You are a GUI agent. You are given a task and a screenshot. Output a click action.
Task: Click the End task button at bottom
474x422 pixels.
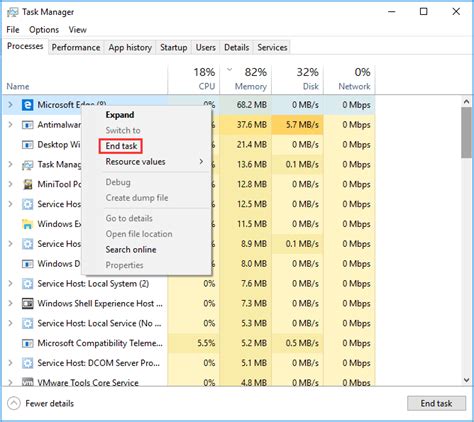click(436, 403)
